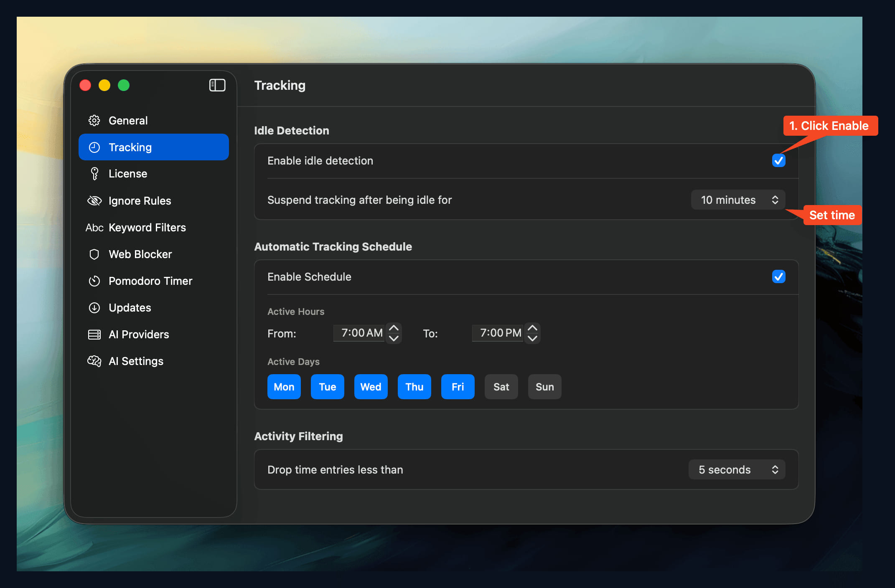Select the Tracking clock icon in sidebar
Image resolution: width=895 pixels, height=588 pixels.
[x=94, y=147]
